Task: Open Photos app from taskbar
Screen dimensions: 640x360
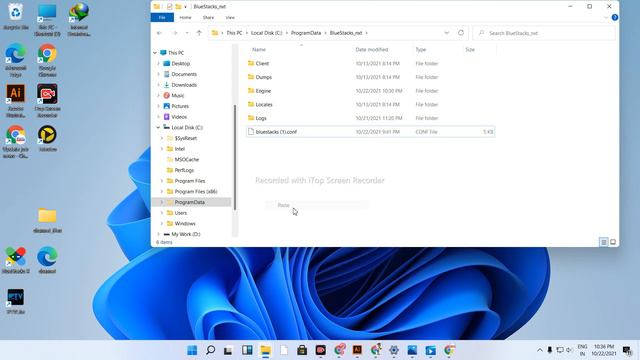Action: [x=412, y=350]
